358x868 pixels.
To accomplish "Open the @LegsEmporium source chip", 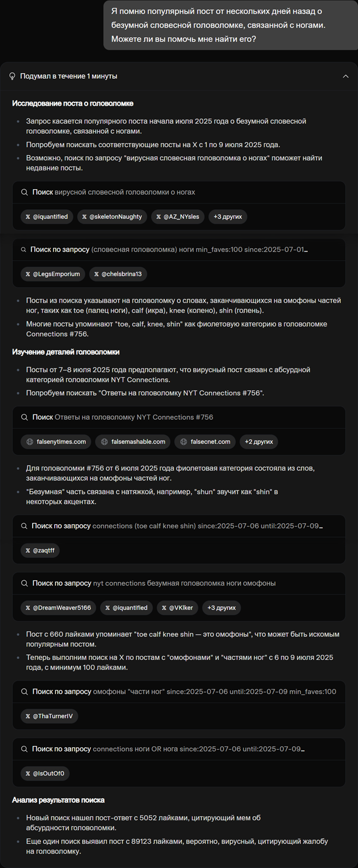I will 53,274.
